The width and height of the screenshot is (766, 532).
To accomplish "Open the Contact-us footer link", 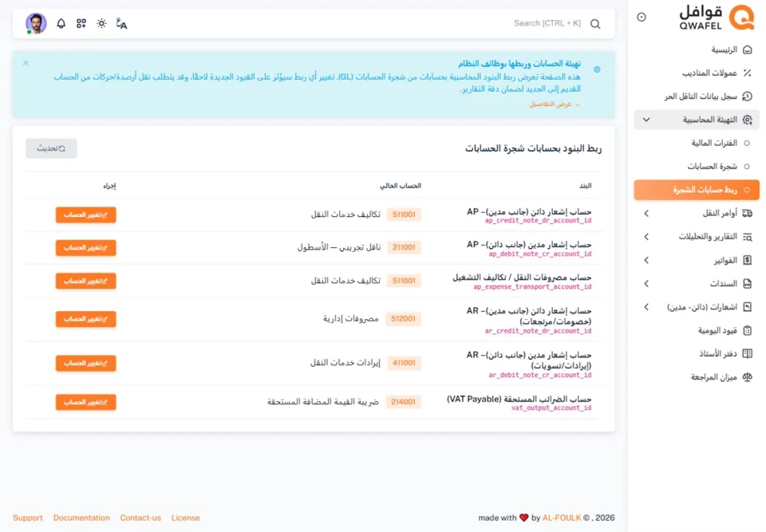I will tap(140, 518).
